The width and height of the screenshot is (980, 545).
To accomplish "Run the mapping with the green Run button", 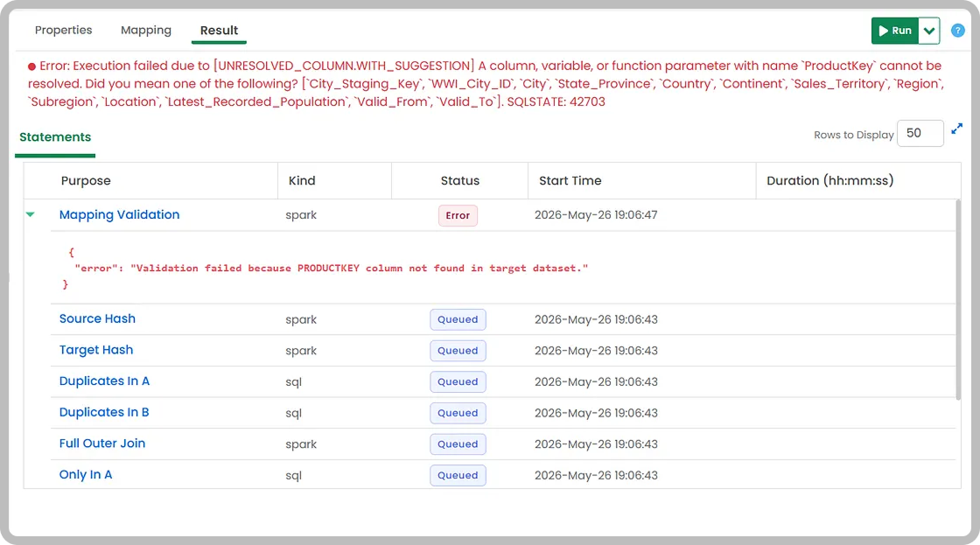I will [x=895, y=31].
